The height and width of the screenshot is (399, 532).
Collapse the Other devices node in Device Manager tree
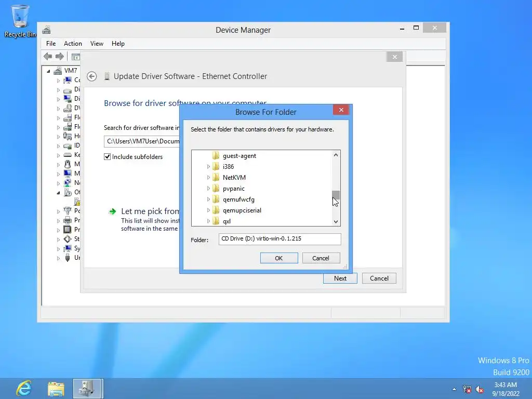pyautogui.click(x=58, y=193)
